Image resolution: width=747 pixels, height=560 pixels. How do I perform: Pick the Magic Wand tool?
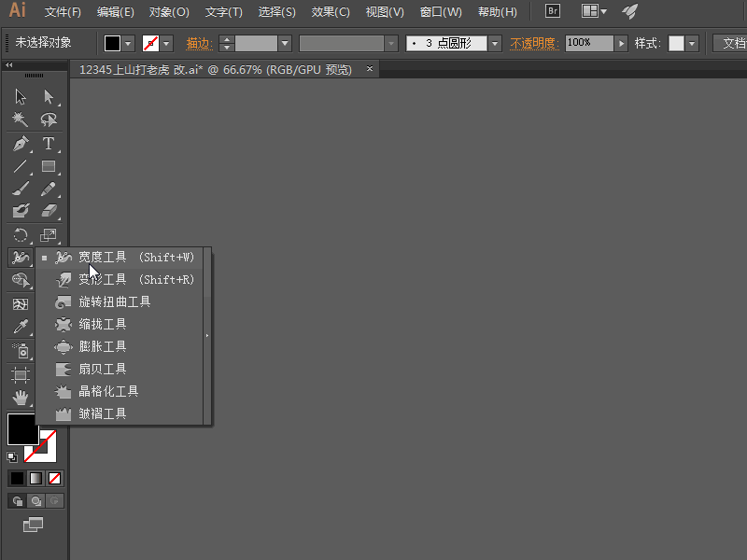[x=21, y=119]
